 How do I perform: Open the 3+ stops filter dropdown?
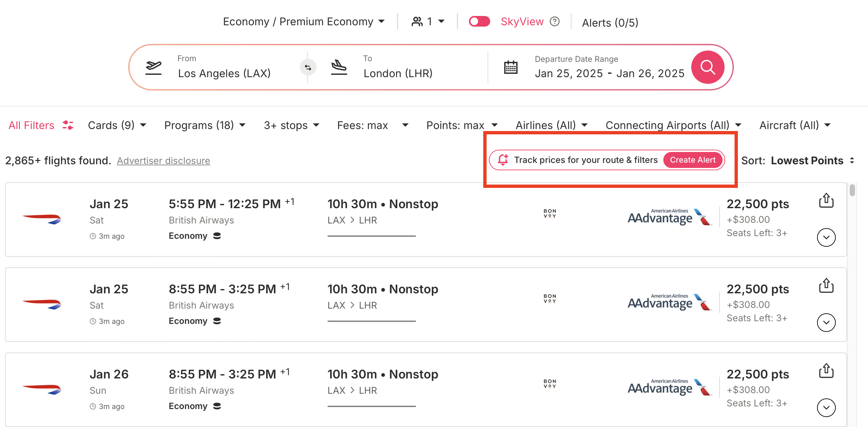click(x=292, y=125)
